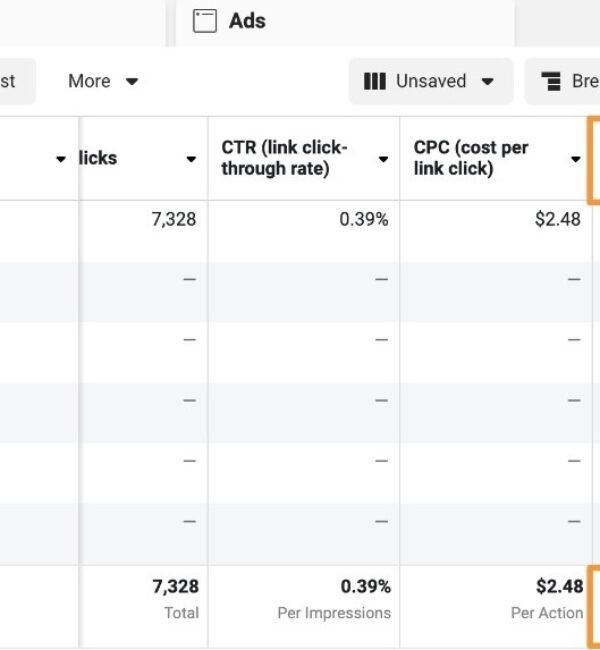
Task: Click the columns icon beside Unsaved
Action: click(375, 82)
